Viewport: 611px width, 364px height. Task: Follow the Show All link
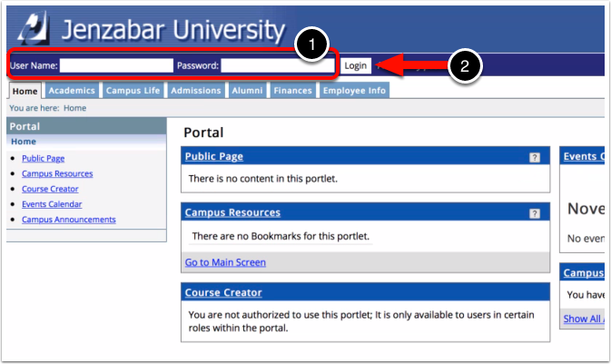[584, 319]
